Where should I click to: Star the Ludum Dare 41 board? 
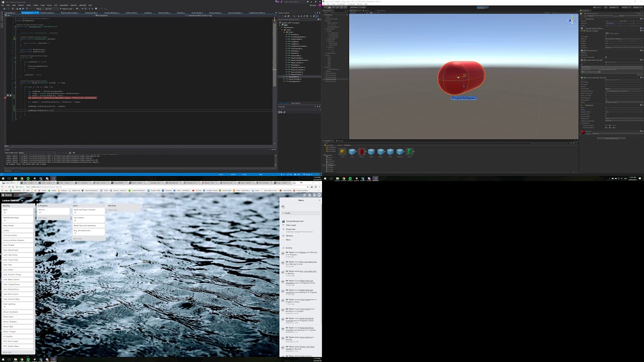coord(23,201)
